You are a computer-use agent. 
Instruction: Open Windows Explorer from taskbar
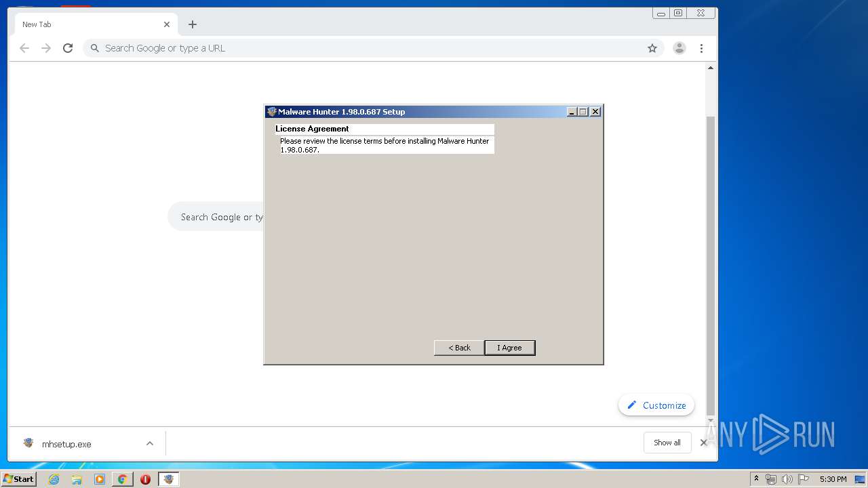click(77, 479)
